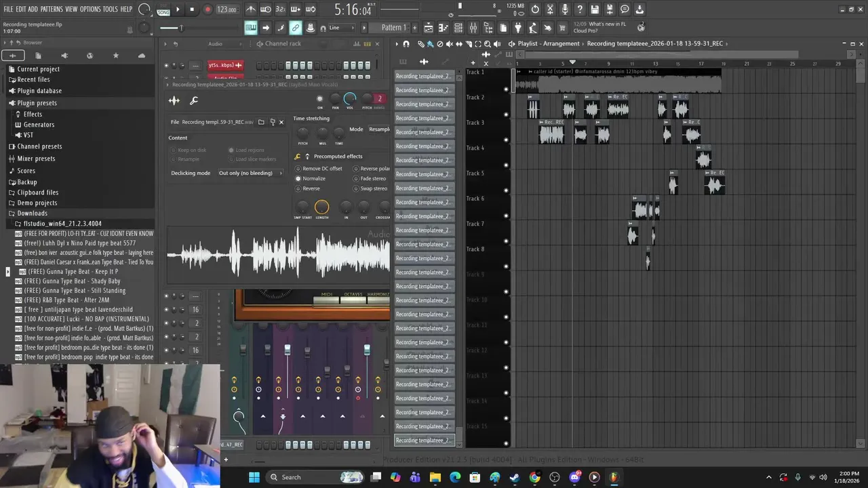This screenshot has height=488, width=868.
Task: Open the channel rack view icon
Action: (x=458, y=28)
